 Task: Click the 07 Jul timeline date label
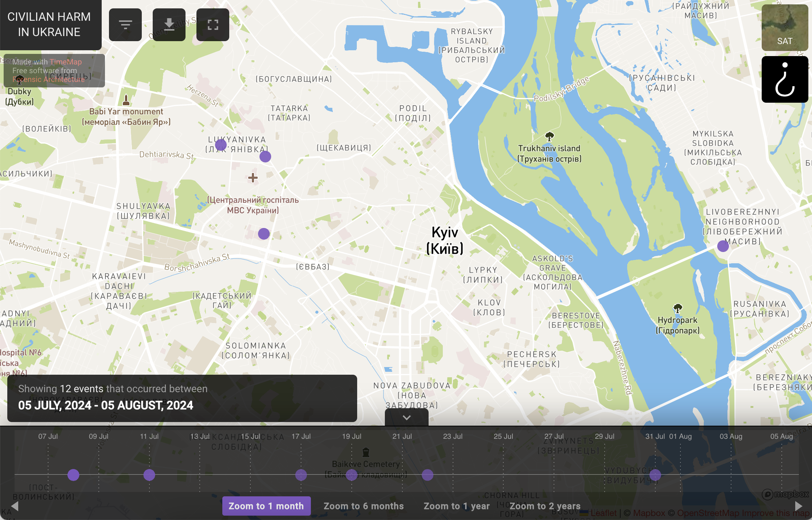(48, 436)
